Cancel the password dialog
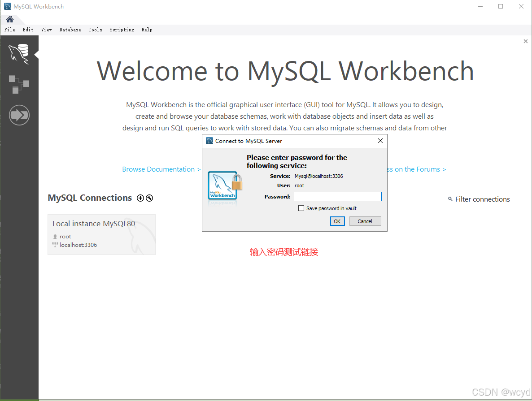The height and width of the screenshot is (401, 532). [365, 221]
